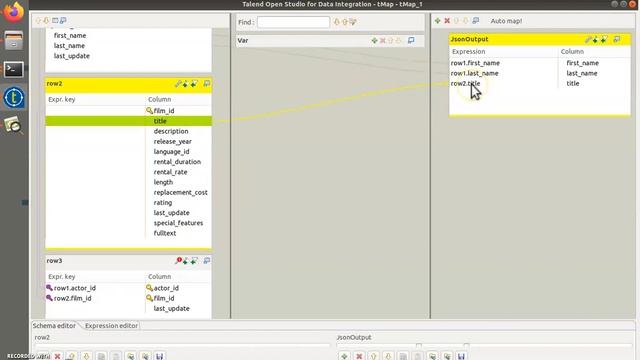Open Talend from the dock

click(14, 98)
